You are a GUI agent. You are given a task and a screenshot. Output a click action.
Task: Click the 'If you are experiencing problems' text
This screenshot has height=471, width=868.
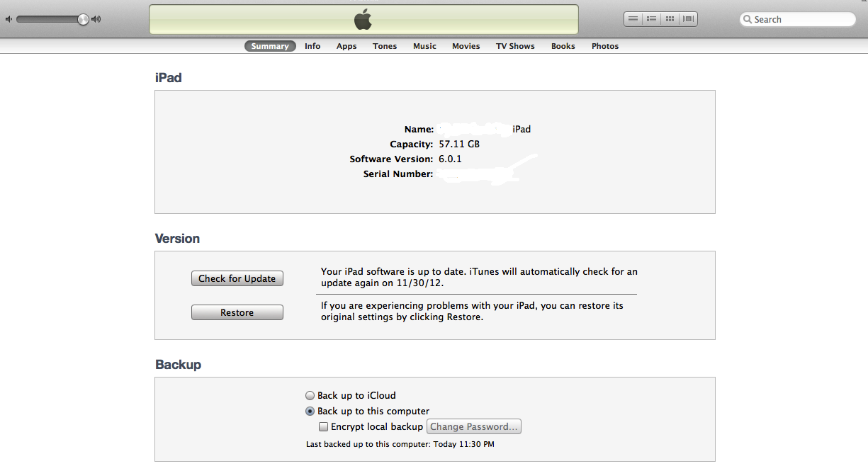click(472, 312)
